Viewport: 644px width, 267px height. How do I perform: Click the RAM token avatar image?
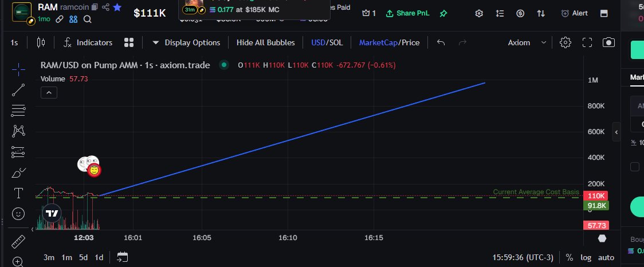22,13
